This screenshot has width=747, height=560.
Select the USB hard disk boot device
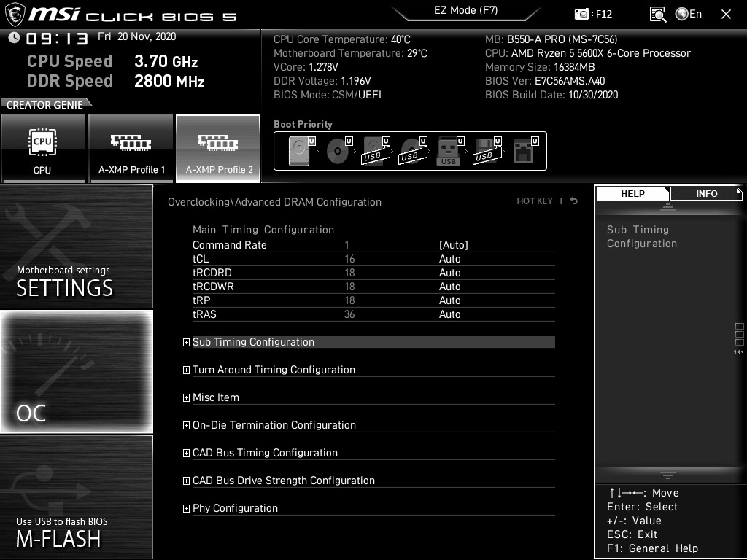(376, 151)
